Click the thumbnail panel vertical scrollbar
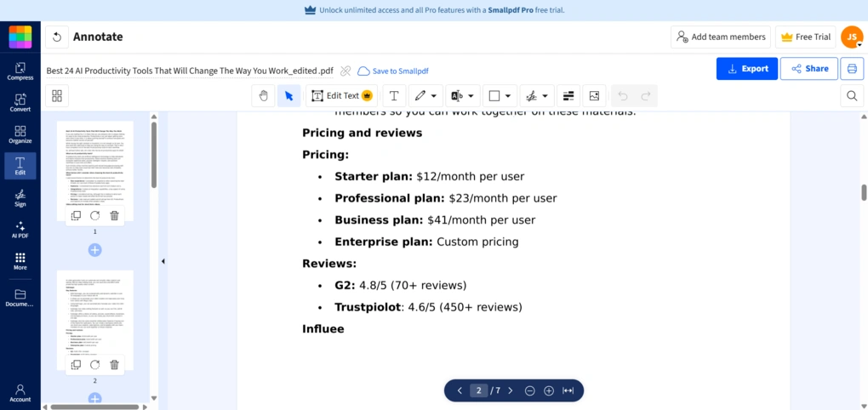This screenshot has height=410, width=868. click(154, 156)
